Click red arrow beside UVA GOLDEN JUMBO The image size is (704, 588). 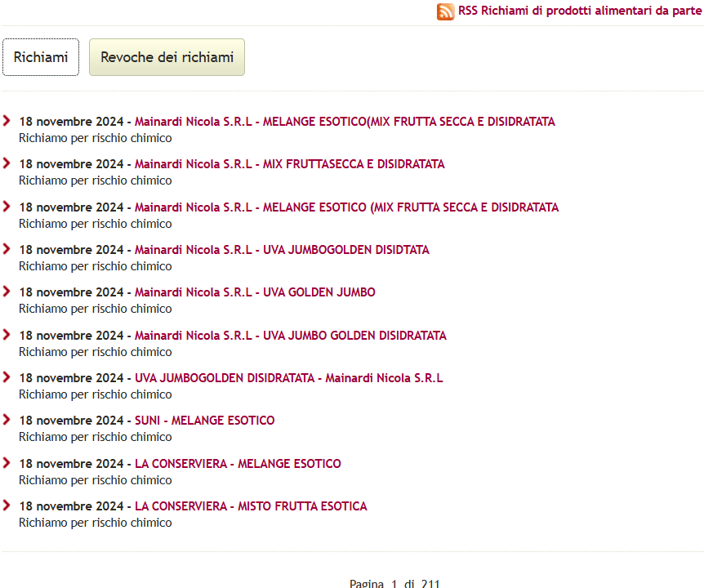[x=7, y=292]
